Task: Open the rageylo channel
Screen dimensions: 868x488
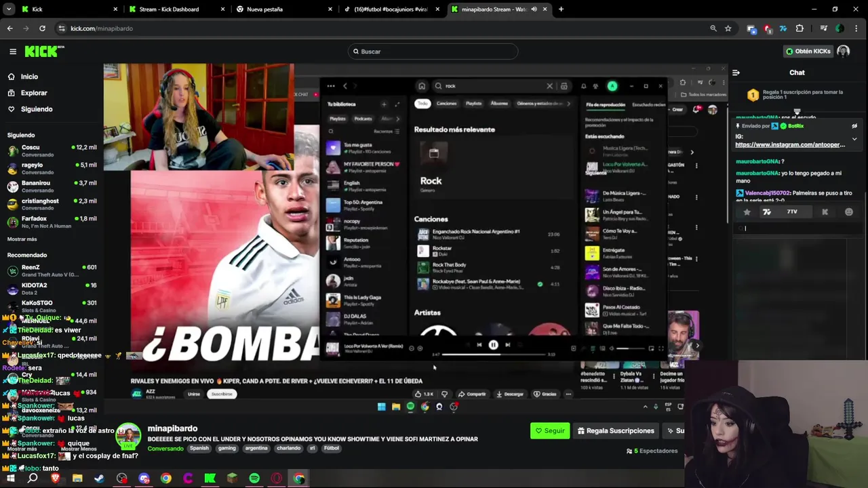Action: pyautogui.click(x=52, y=168)
